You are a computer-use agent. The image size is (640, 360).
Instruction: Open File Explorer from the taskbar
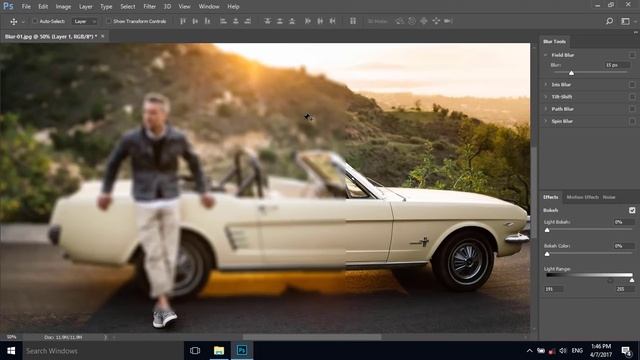(x=219, y=351)
